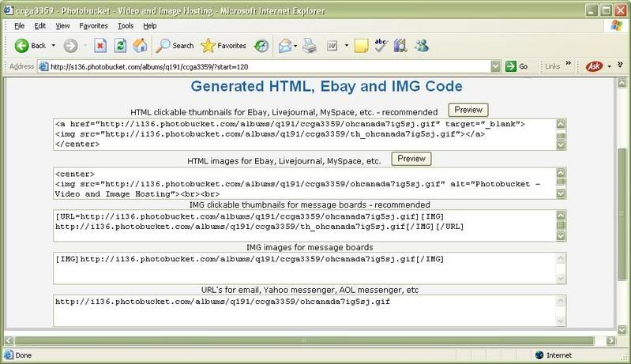The height and width of the screenshot is (364, 631).
Task: Refresh the current page
Action: point(121,46)
